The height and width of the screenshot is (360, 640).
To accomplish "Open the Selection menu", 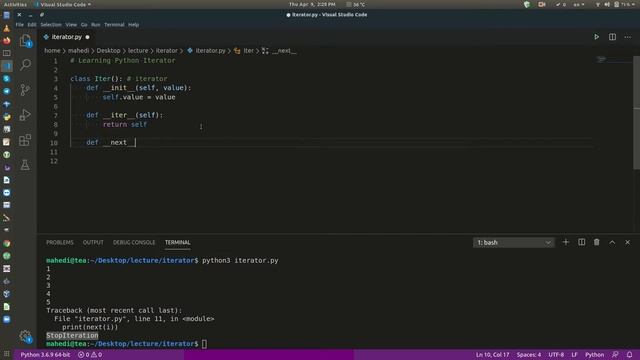I will click(x=51, y=24).
